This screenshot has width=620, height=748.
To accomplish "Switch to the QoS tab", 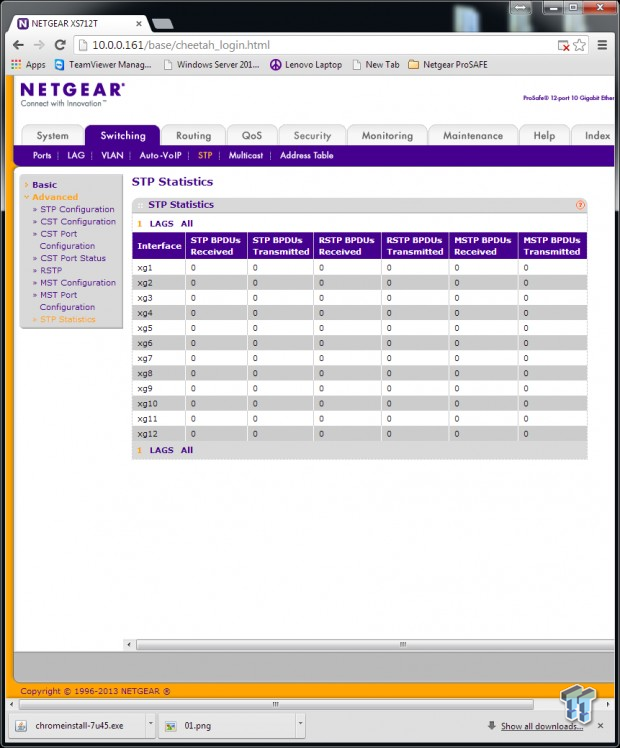I will (252, 135).
